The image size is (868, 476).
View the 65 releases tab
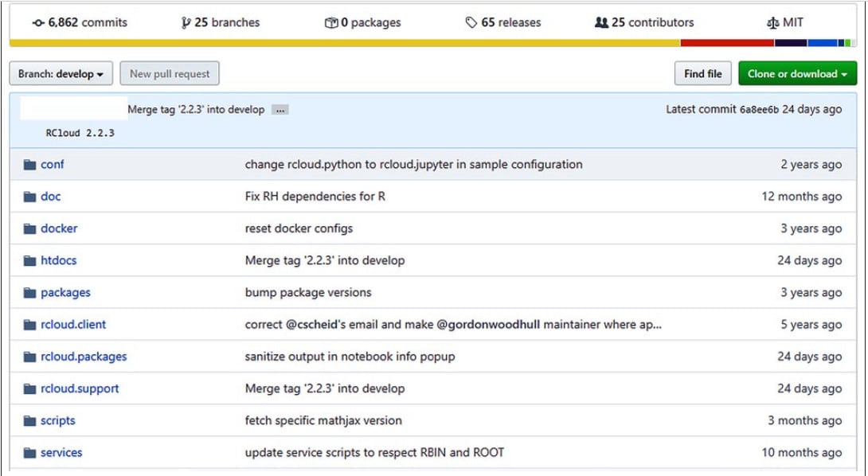tap(510, 23)
